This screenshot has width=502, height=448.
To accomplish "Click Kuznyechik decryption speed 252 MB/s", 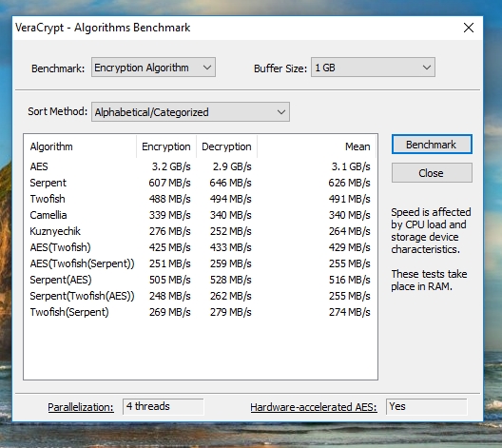I will 230,231.
